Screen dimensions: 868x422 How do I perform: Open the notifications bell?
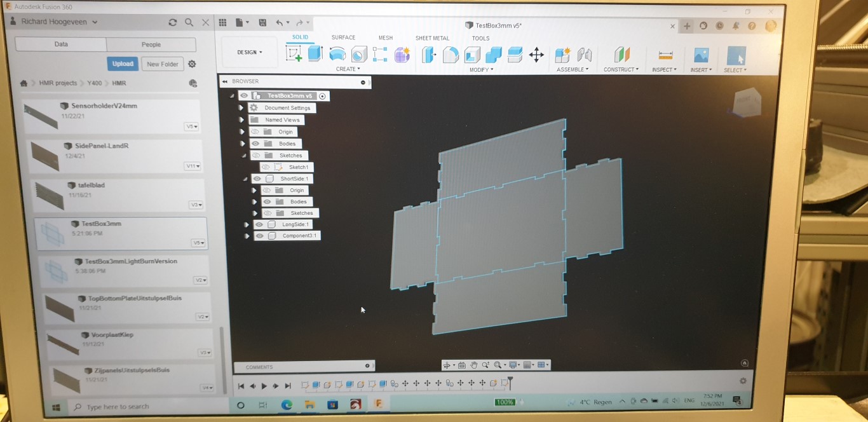click(736, 26)
